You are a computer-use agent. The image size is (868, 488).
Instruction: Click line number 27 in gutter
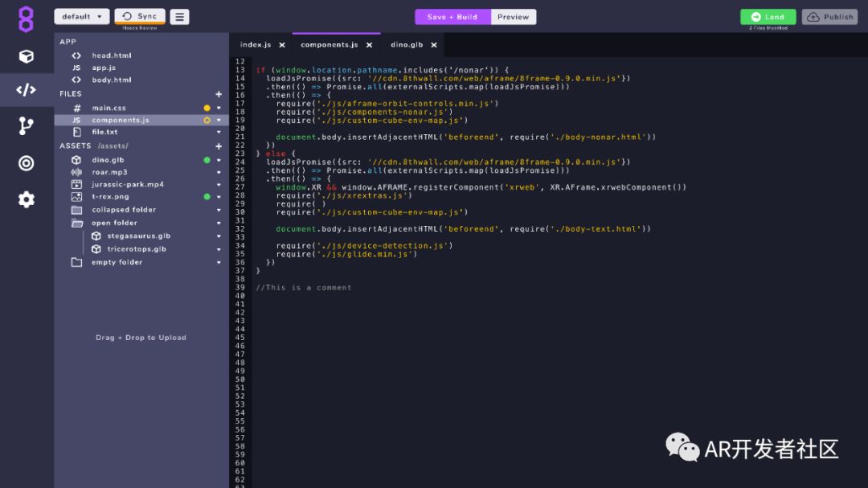[240, 187]
